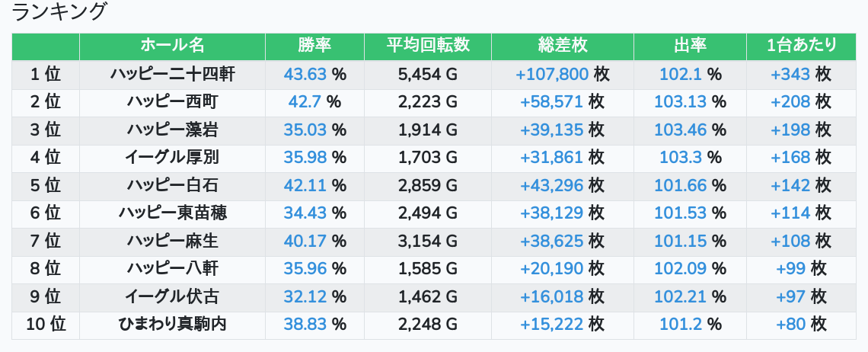Sort by 勝率 column header
The image size is (868, 352).
(314, 46)
